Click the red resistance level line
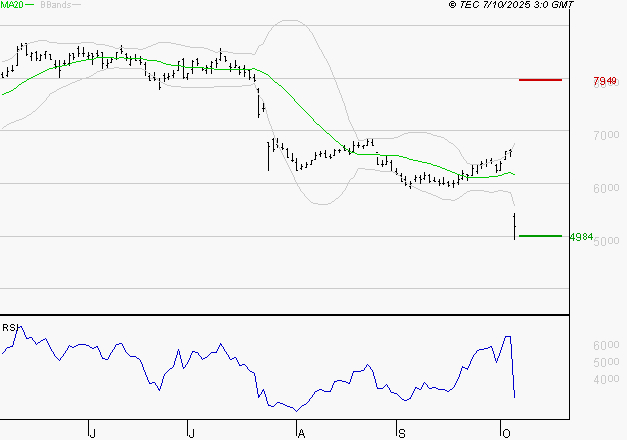The height and width of the screenshot is (440, 627). point(540,80)
